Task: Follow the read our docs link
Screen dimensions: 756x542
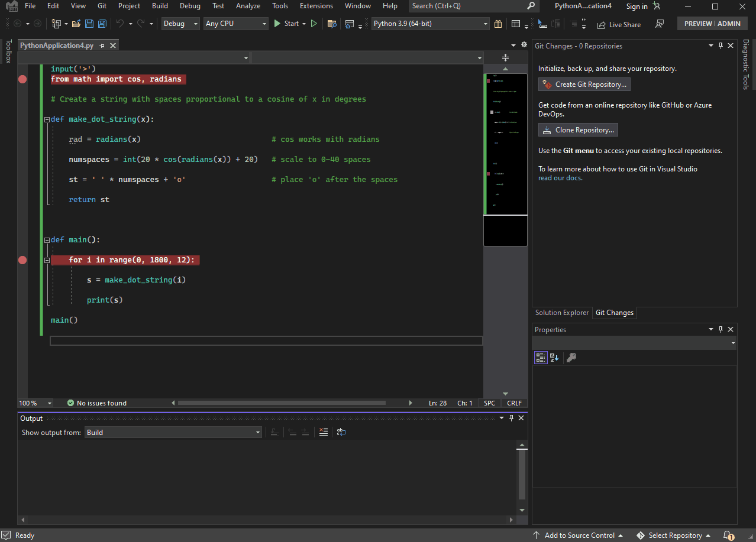Action: 560,177
